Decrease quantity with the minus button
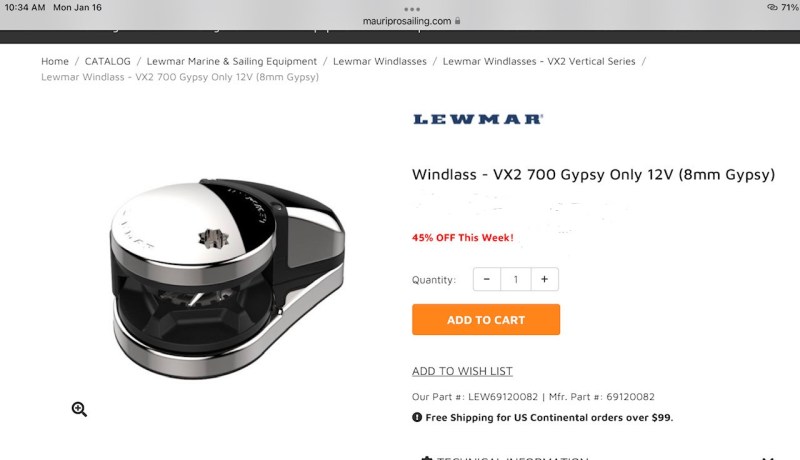 487,279
